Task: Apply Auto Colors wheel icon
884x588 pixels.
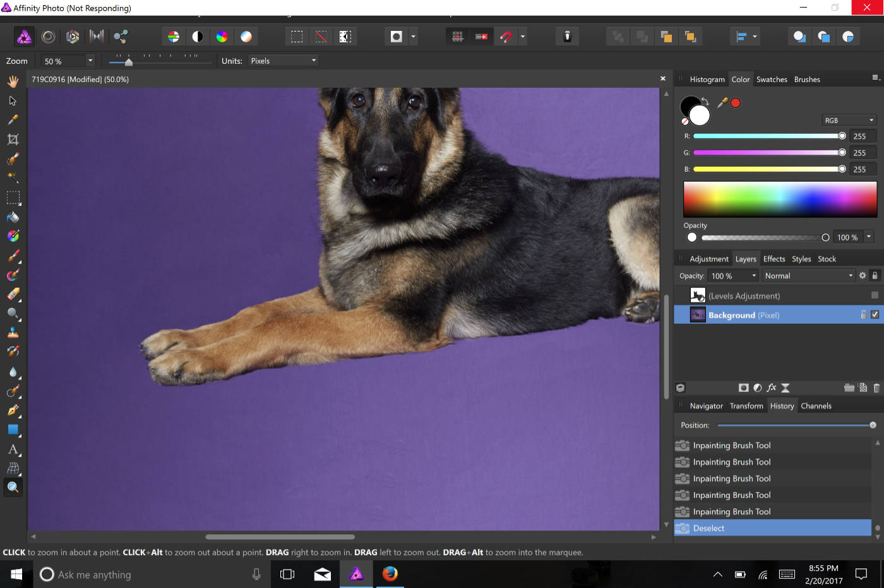Action: coord(222,37)
